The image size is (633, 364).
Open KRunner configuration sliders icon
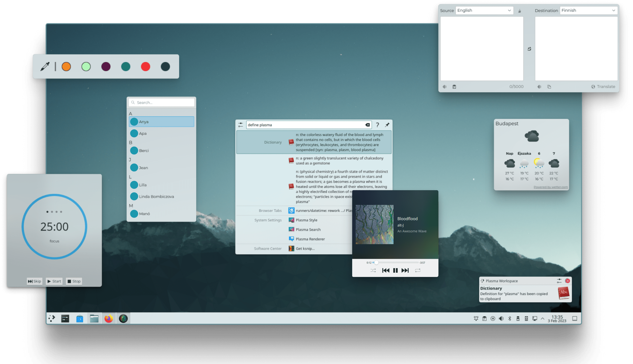[240, 125]
